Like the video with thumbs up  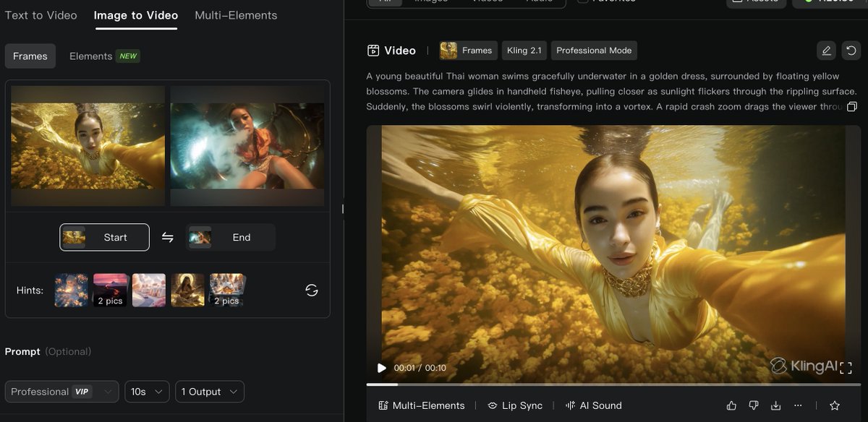click(731, 405)
